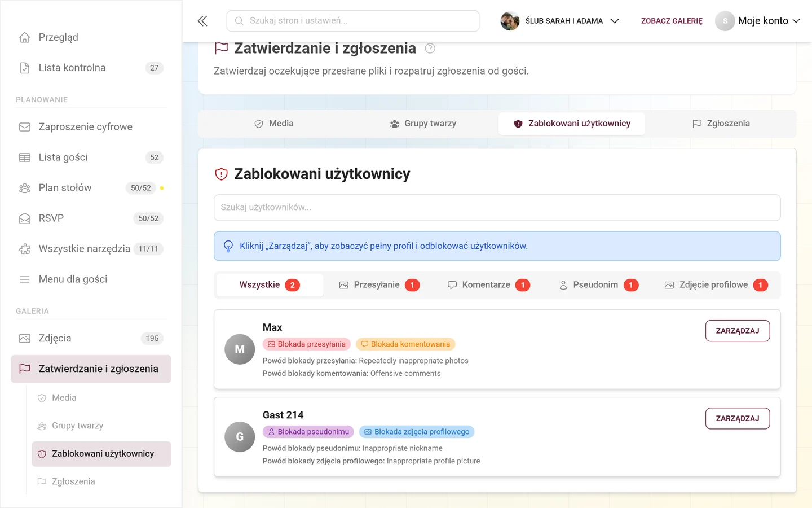Click the Menu dla gości hamburger icon

point(25,279)
